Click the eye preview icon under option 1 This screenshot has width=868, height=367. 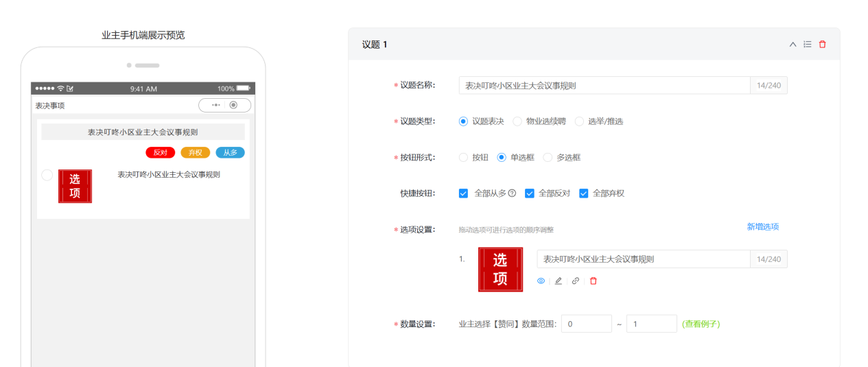541,281
